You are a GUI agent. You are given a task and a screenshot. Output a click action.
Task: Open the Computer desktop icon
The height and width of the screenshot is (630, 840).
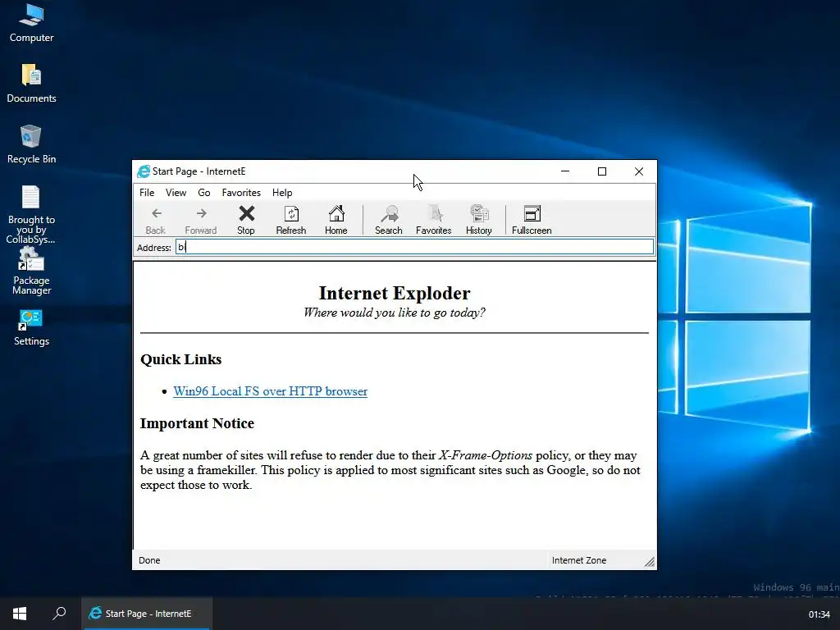(31, 24)
